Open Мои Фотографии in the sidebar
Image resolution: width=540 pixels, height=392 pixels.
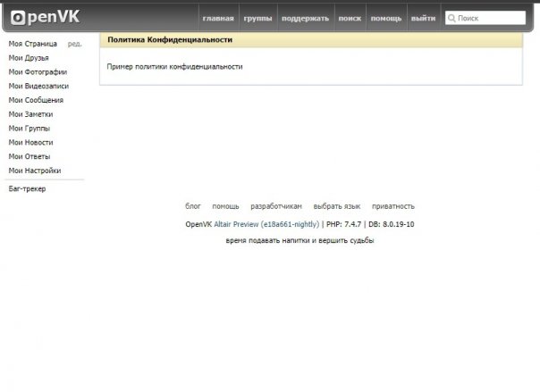coord(38,71)
